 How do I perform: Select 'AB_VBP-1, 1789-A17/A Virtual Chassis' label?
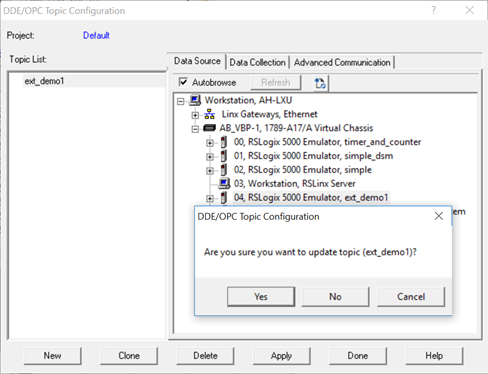[x=296, y=128]
